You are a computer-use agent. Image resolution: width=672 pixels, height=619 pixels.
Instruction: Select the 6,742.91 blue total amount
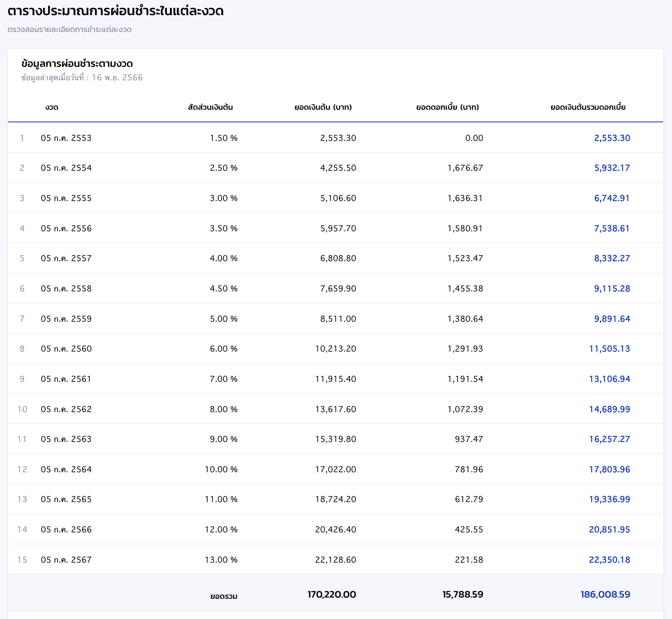click(x=612, y=198)
